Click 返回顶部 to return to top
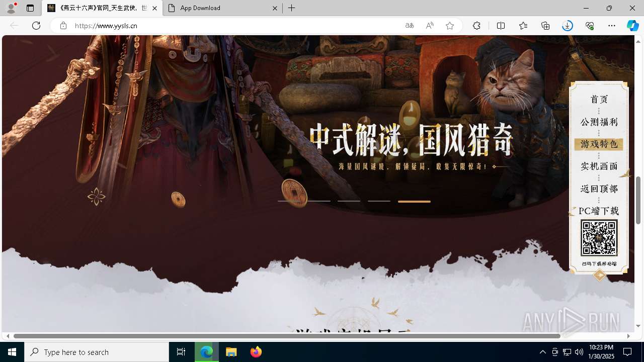Viewport: 644px width, 362px height. pyautogui.click(x=599, y=189)
